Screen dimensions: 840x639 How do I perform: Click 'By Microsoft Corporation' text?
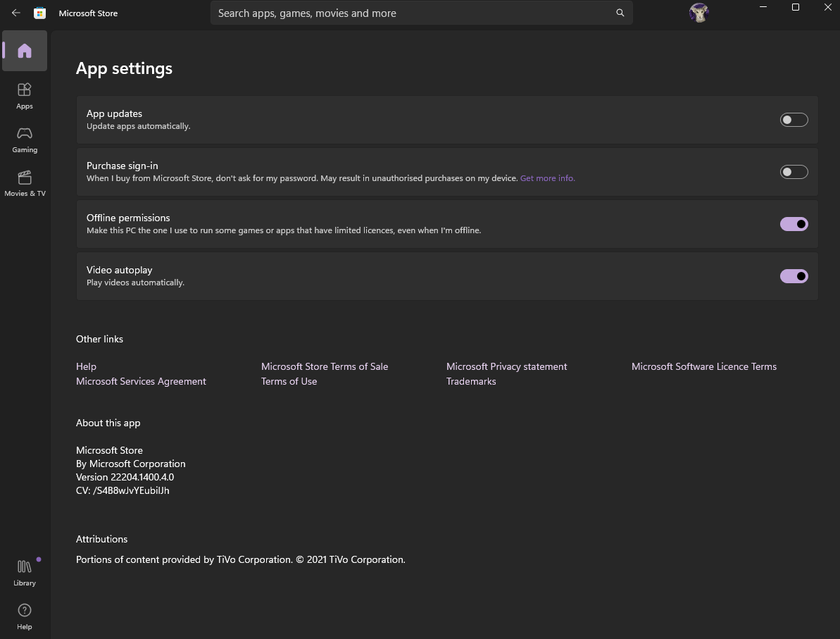tap(131, 464)
